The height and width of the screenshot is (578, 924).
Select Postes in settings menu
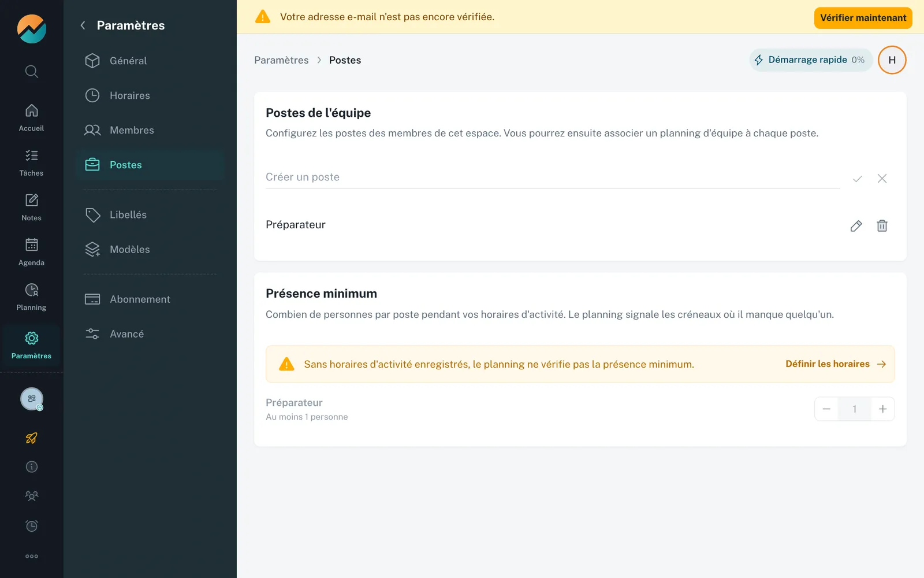(150, 165)
